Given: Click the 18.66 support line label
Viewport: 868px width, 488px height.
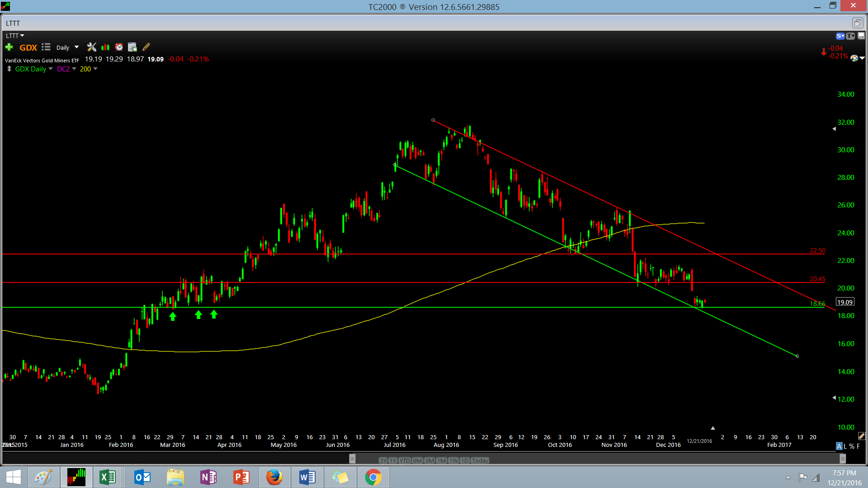Looking at the screenshot, I should tap(817, 304).
